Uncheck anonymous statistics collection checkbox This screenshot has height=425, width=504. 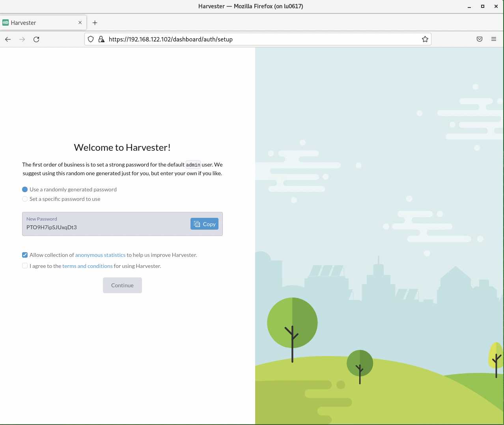pyautogui.click(x=25, y=255)
